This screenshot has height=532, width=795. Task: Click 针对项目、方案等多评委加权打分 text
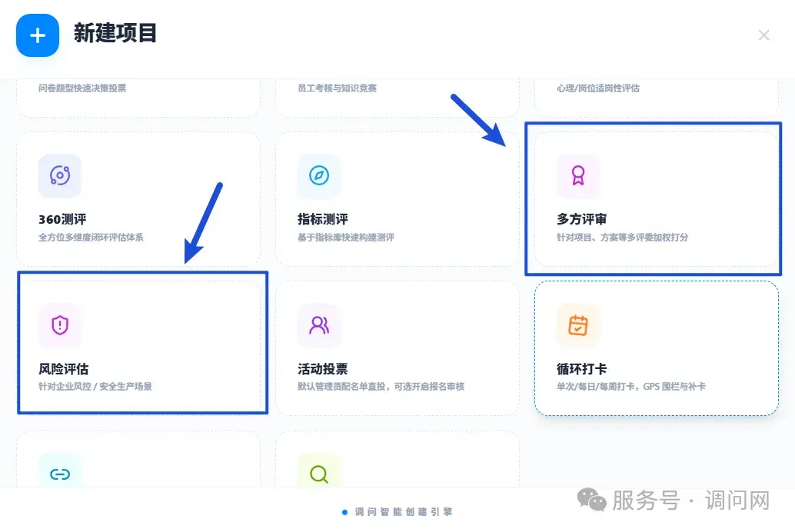pos(622,238)
